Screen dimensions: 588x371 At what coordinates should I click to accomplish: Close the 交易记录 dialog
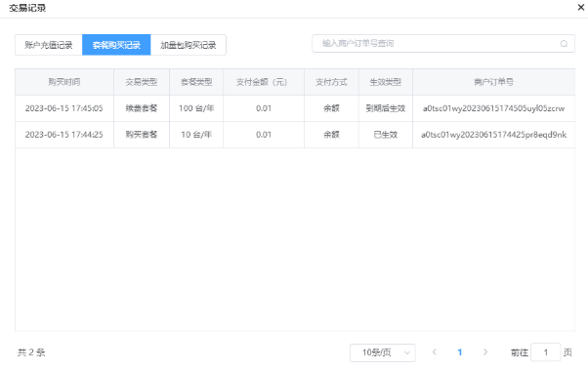(581, 7)
